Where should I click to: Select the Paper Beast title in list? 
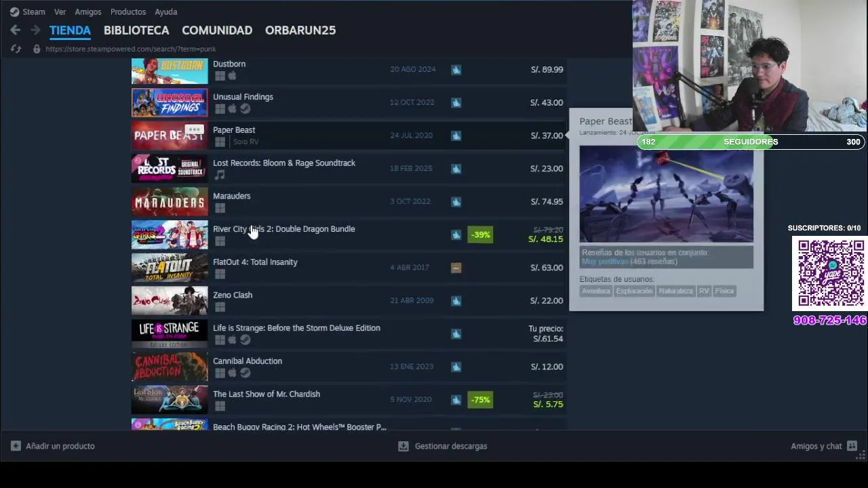(234, 130)
